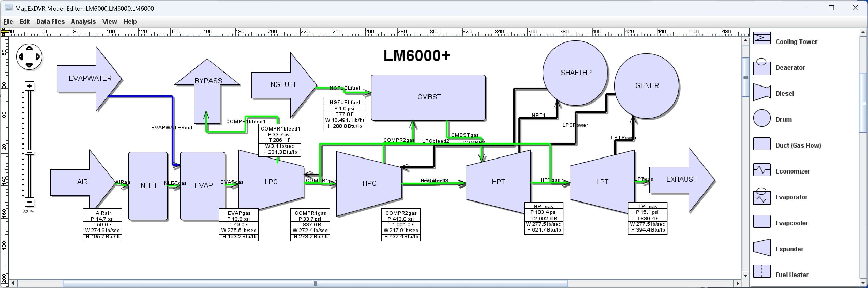Screen dimensions: 868x288
Task: Select the AIR inlet arrow block
Action: [x=83, y=182]
